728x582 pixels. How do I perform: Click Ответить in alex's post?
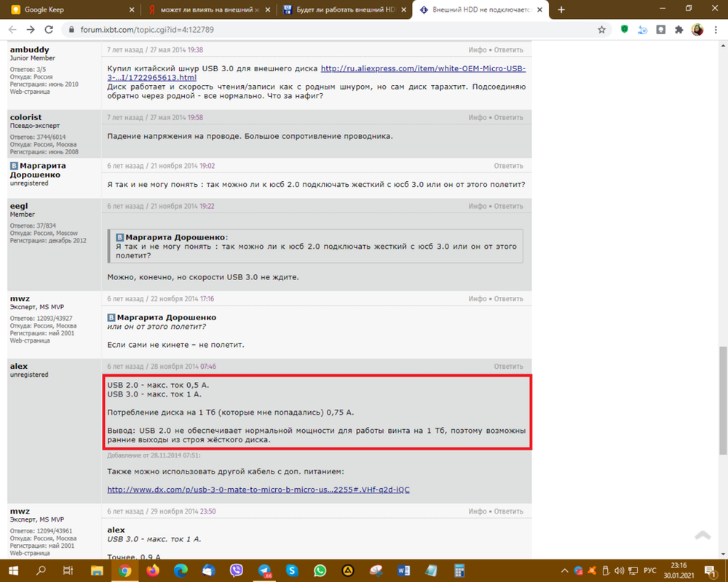[x=508, y=367]
